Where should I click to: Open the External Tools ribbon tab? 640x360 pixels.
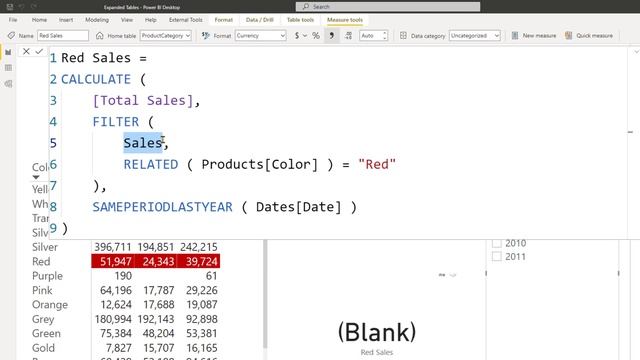[185, 20]
